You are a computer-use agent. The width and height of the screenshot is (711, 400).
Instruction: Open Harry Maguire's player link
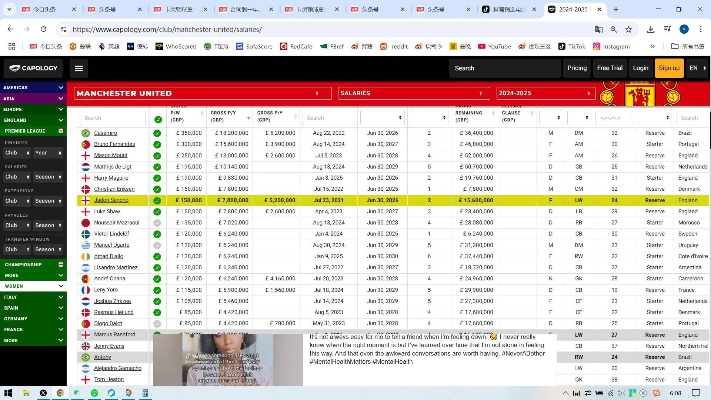(x=107, y=178)
